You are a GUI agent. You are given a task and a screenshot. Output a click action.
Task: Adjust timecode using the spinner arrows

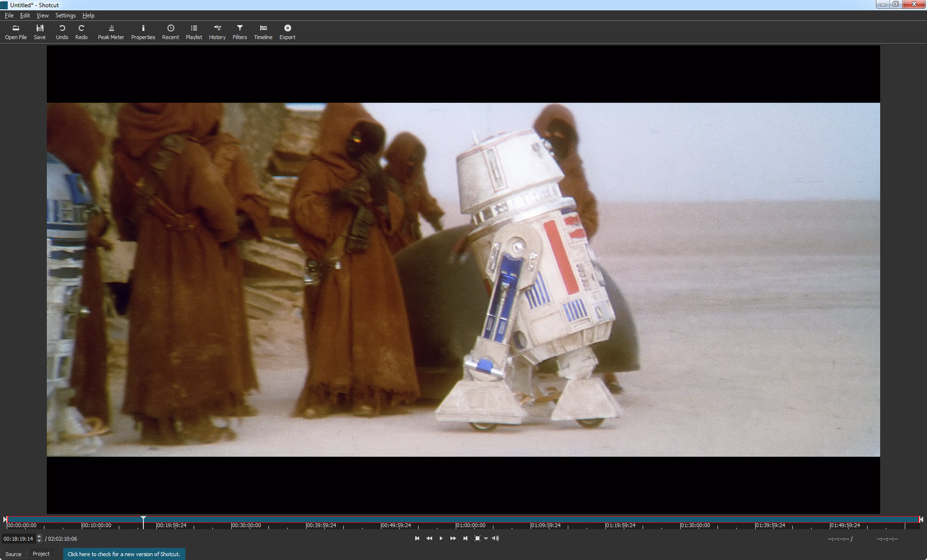click(x=39, y=539)
